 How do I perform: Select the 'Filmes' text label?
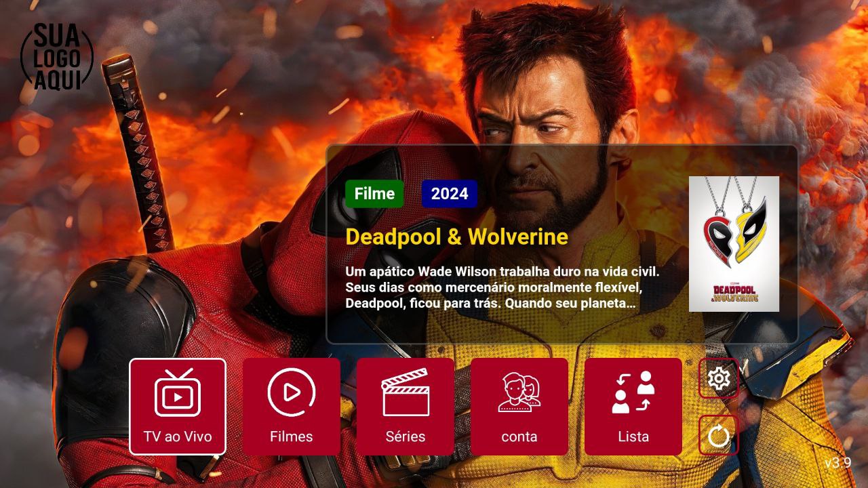tap(291, 436)
